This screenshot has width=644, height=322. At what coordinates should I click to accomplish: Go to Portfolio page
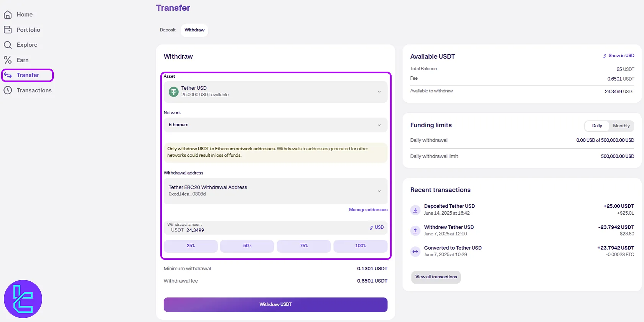(28, 30)
